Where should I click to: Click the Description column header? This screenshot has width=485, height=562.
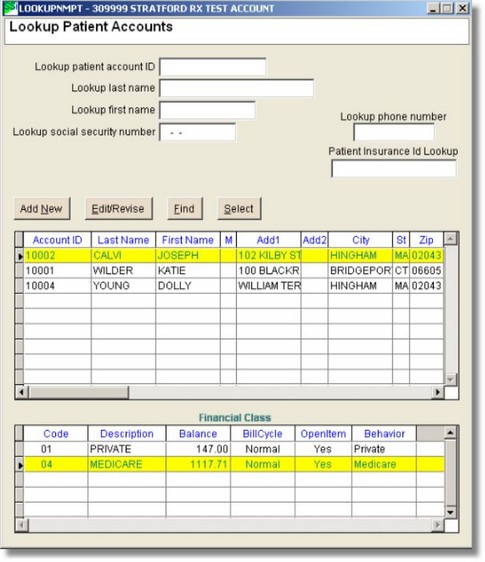[127, 434]
